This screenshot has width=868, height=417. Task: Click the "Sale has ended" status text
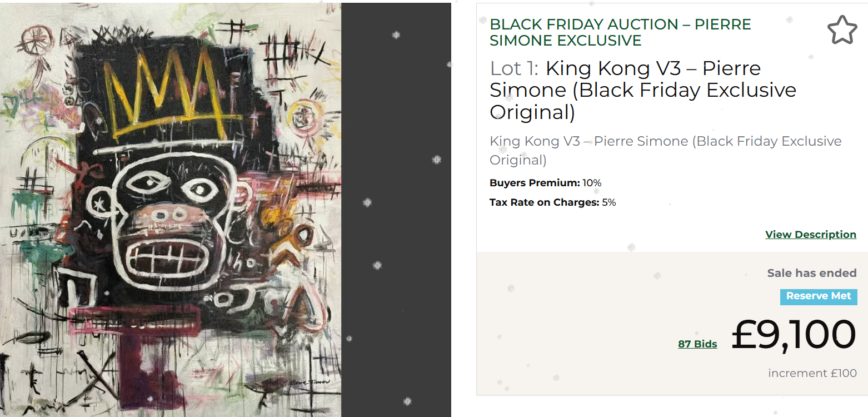(811, 273)
